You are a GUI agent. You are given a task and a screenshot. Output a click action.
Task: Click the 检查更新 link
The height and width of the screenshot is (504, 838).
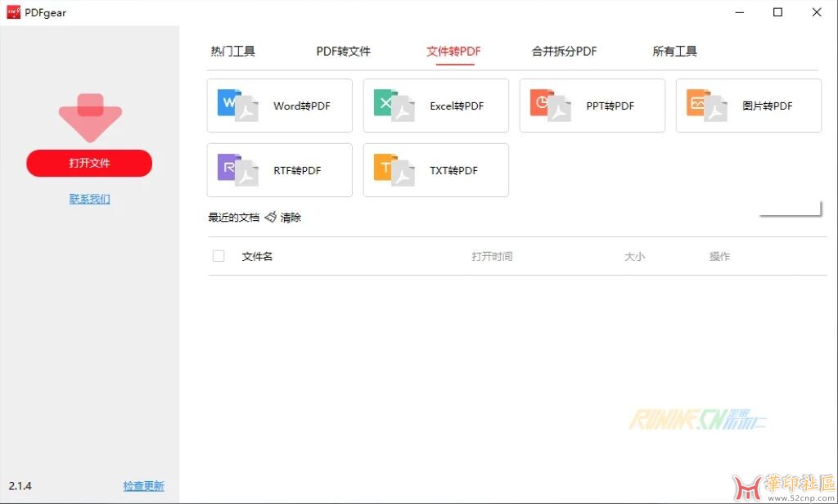143,486
